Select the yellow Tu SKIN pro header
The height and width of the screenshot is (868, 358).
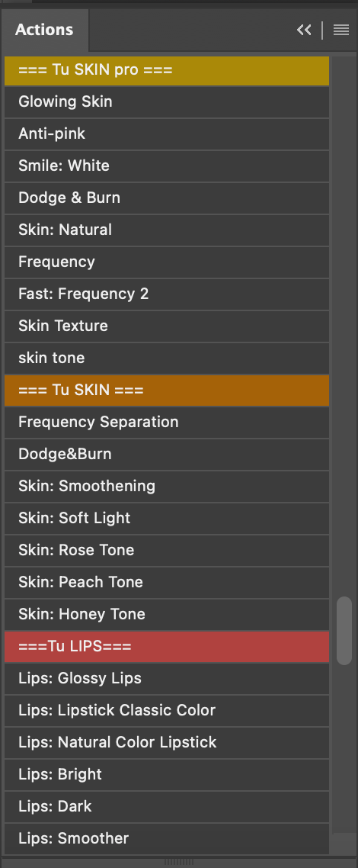pyautogui.click(x=167, y=70)
